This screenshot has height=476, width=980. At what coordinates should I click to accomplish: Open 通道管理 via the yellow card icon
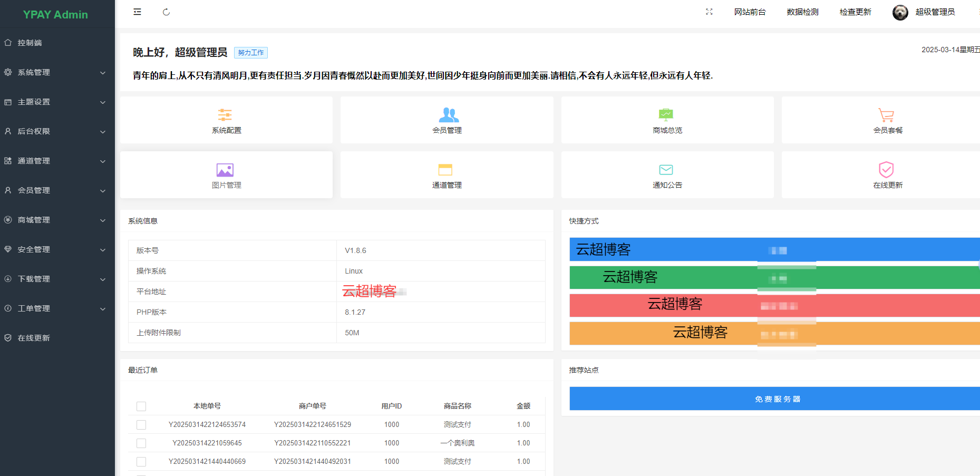(446, 169)
